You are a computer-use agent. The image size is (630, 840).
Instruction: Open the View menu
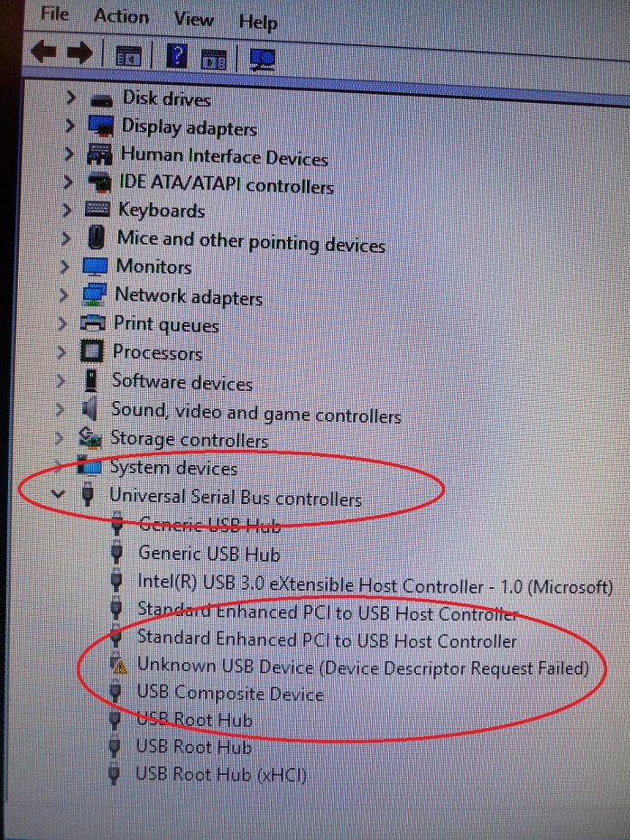(194, 19)
